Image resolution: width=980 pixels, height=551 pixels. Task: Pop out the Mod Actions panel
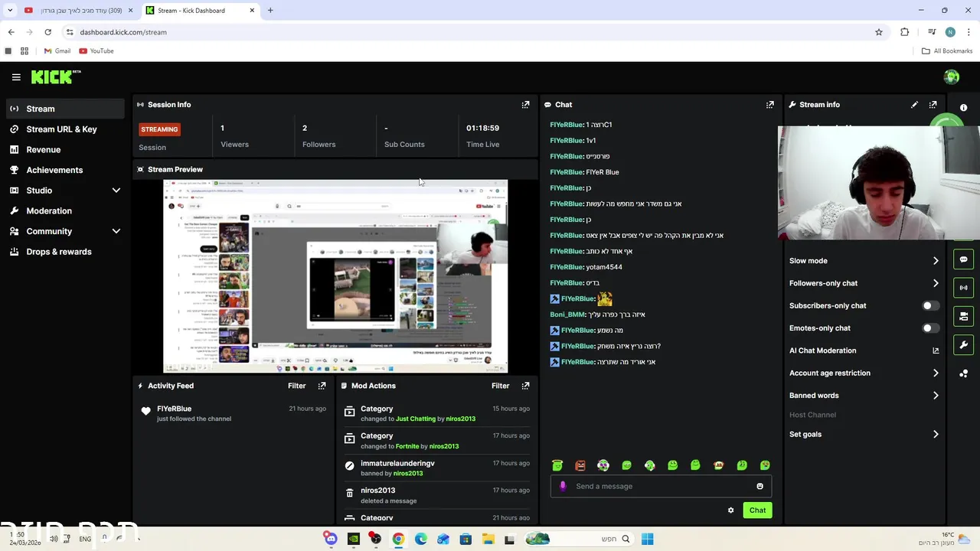tap(525, 386)
